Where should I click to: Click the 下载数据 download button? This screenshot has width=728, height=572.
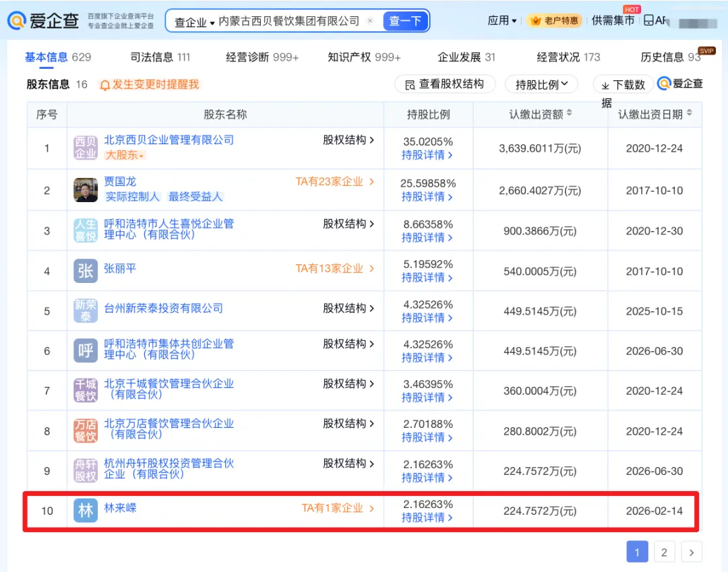(x=623, y=85)
